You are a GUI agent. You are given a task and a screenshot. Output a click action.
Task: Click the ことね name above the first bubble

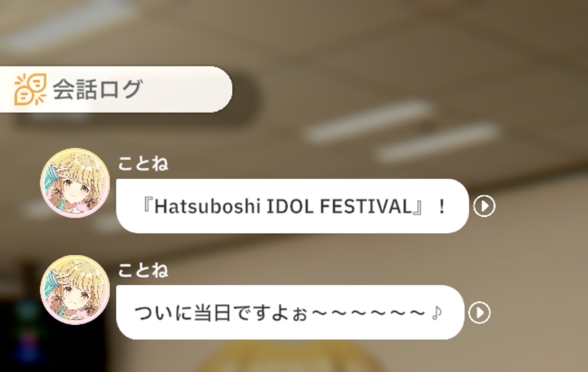click(143, 164)
